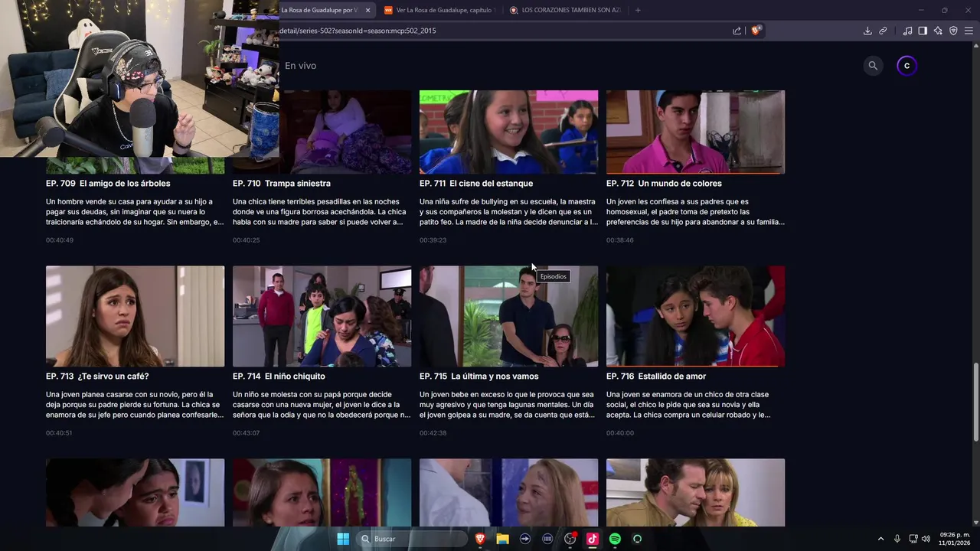Click description starting 'Una niña sufre de bullying'

coord(508,212)
